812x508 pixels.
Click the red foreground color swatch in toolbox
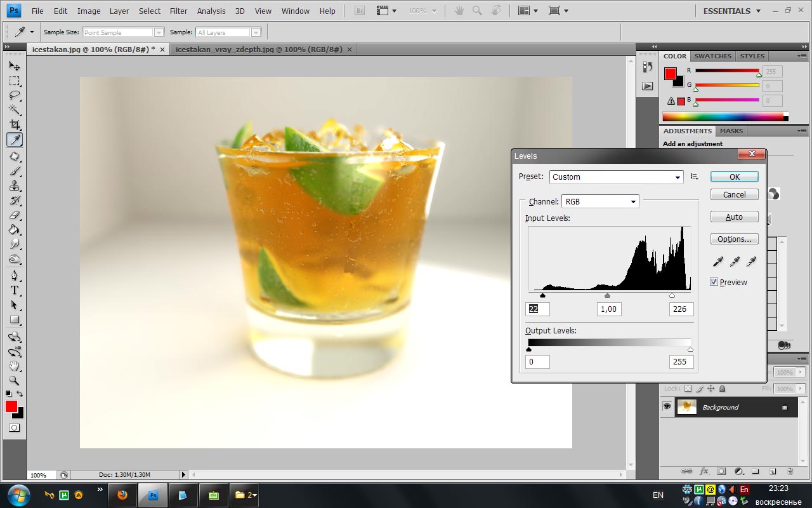tap(11, 406)
